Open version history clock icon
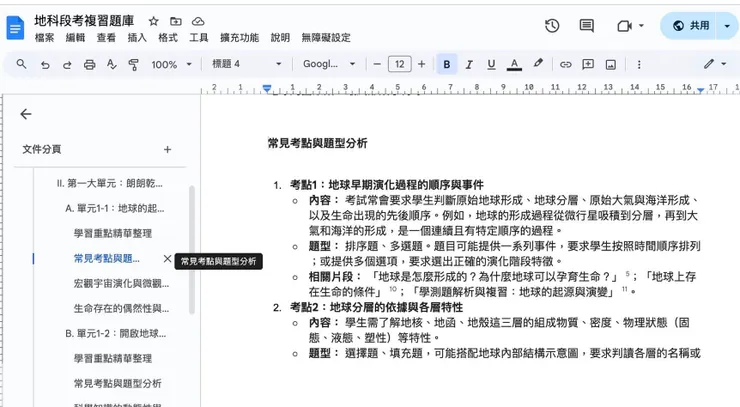The width and height of the screenshot is (740, 407). pos(552,25)
